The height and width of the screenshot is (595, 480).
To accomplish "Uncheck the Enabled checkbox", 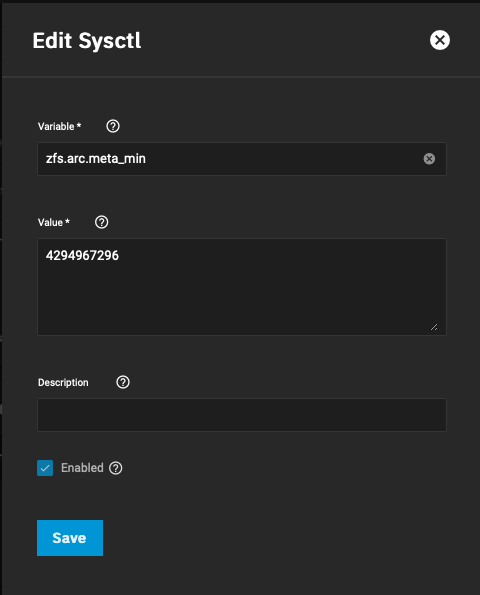I will point(45,468).
